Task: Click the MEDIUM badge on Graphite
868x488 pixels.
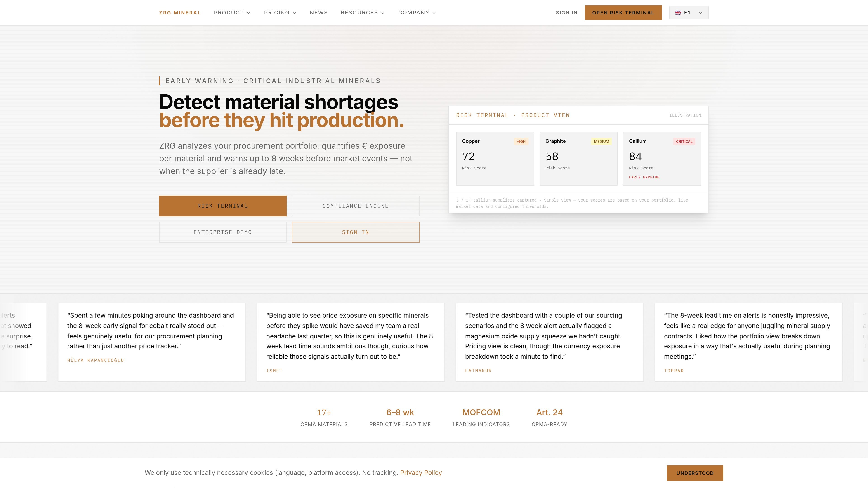Action: pyautogui.click(x=601, y=141)
